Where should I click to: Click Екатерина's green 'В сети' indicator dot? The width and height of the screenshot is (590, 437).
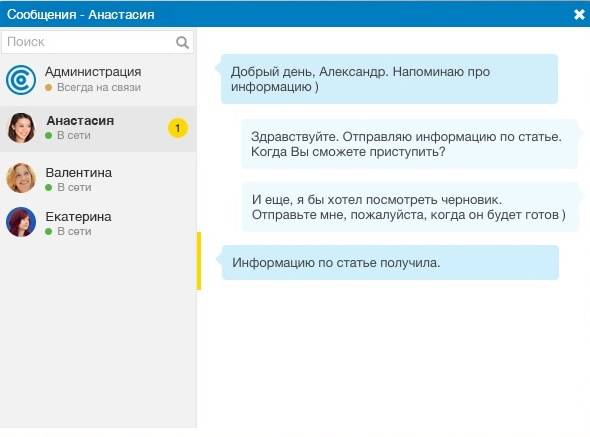(x=49, y=231)
